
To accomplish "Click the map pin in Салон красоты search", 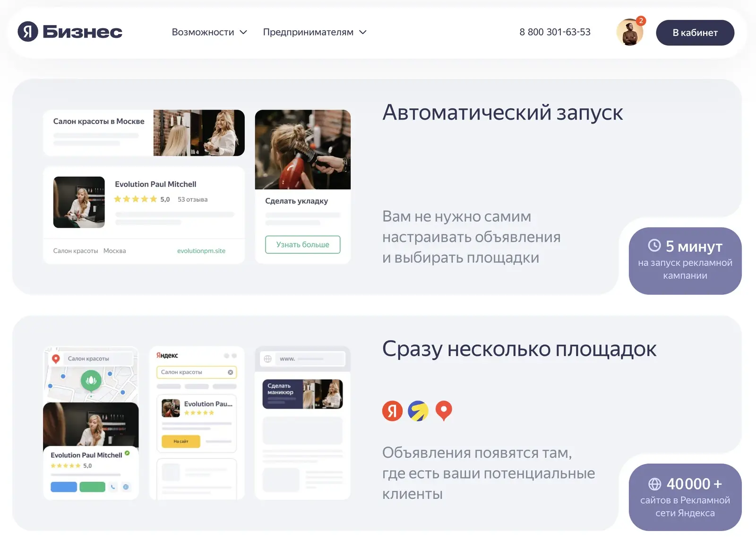I will 56,359.
